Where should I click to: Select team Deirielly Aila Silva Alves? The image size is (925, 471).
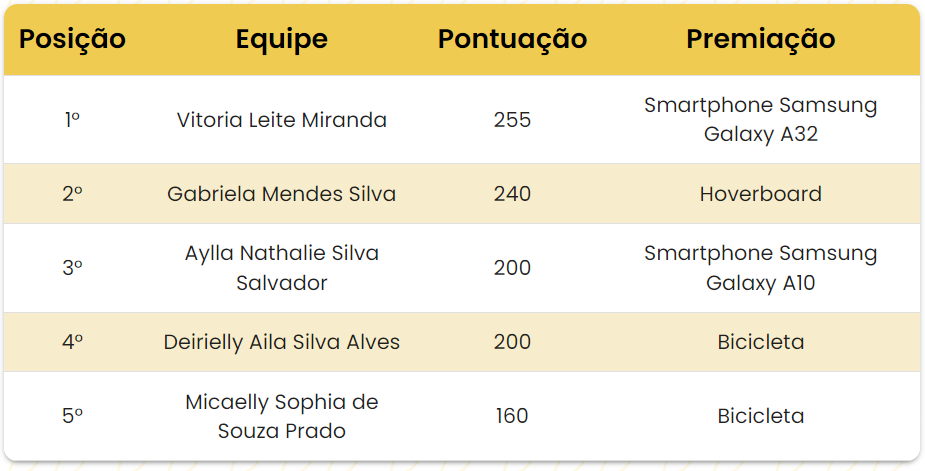coord(281,342)
